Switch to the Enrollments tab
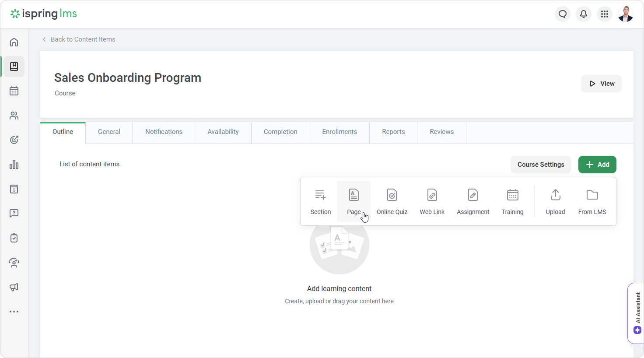644x358 pixels. [339, 132]
